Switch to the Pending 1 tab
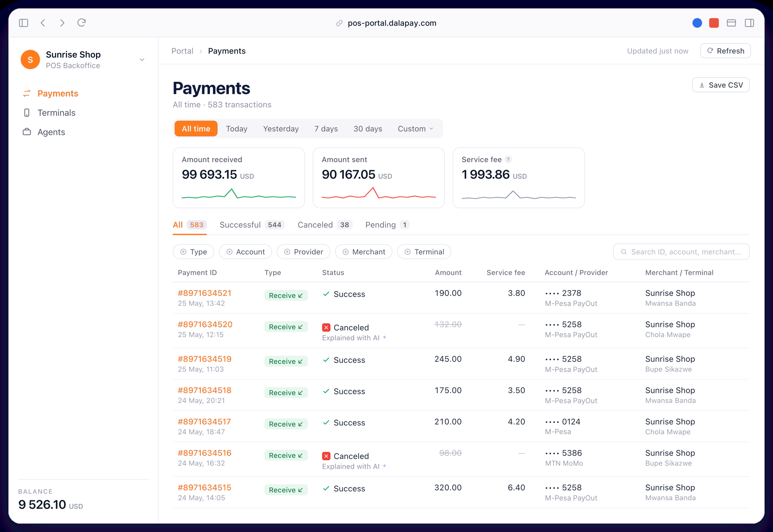The width and height of the screenshot is (773, 532). (x=387, y=225)
